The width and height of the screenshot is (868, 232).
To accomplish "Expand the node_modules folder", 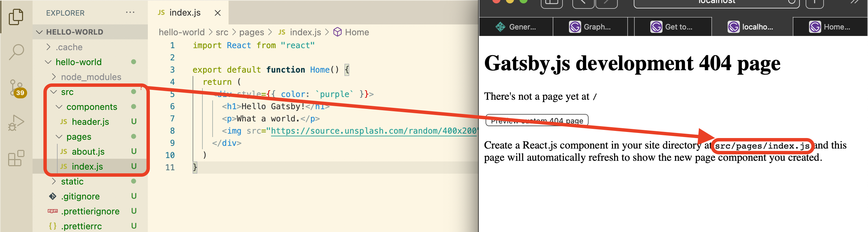I will point(90,77).
